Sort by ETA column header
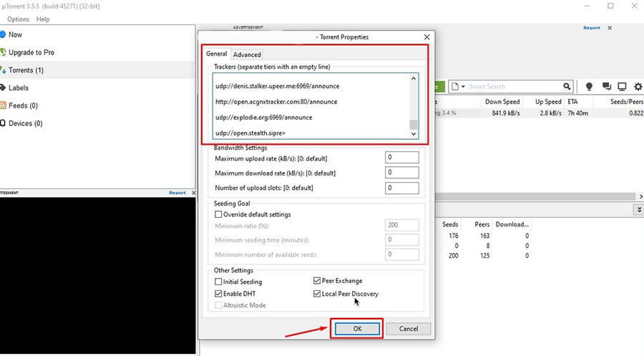 572,102
